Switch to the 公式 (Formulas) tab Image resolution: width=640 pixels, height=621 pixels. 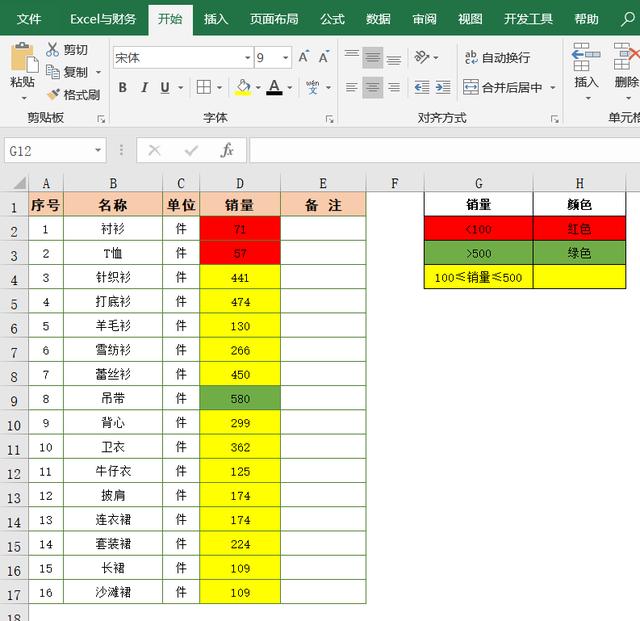[x=332, y=19]
